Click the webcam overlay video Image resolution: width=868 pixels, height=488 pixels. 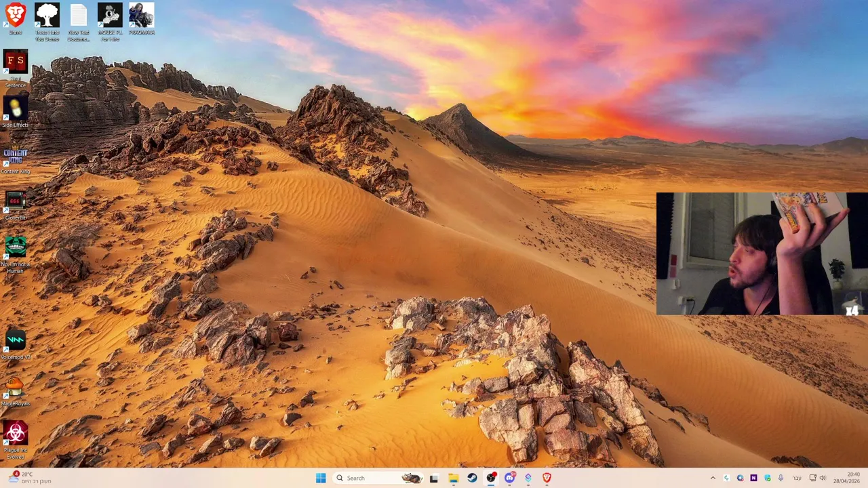pos(762,254)
